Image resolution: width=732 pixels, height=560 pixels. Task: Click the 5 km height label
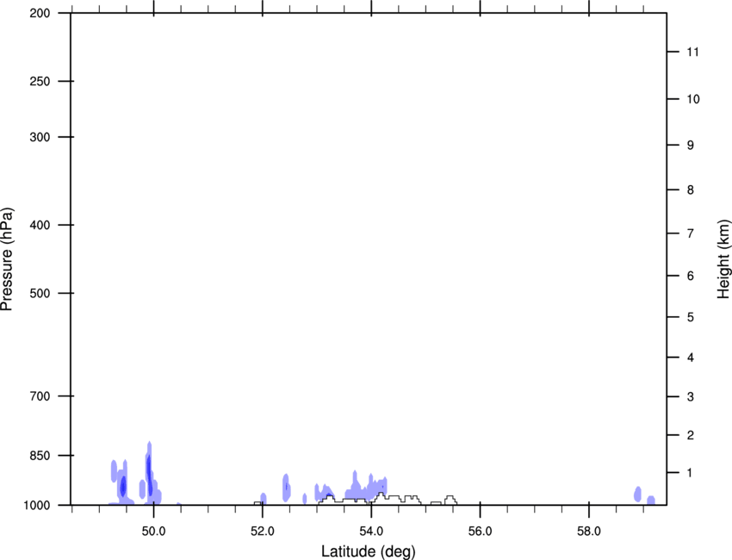[691, 317]
